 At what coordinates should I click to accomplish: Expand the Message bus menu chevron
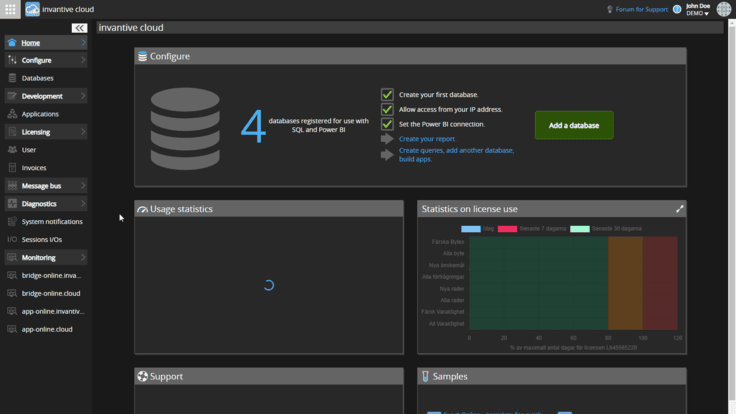[x=83, y=185]
